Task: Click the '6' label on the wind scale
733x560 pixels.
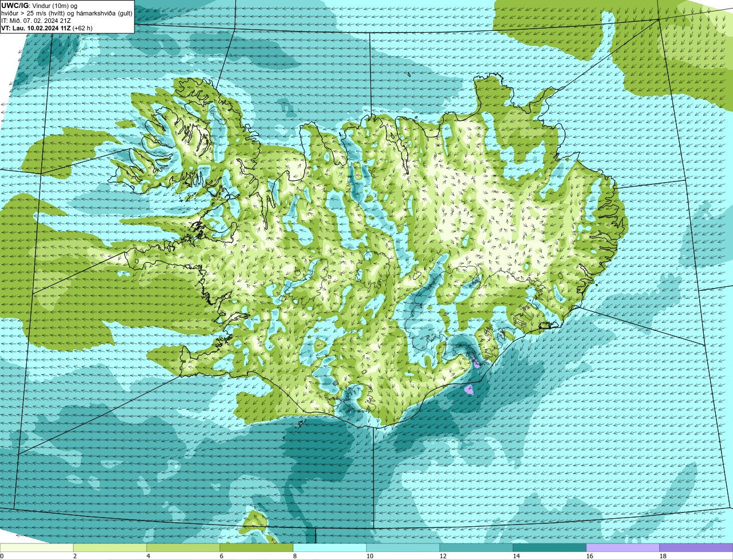Action: (x=222, y=556)
